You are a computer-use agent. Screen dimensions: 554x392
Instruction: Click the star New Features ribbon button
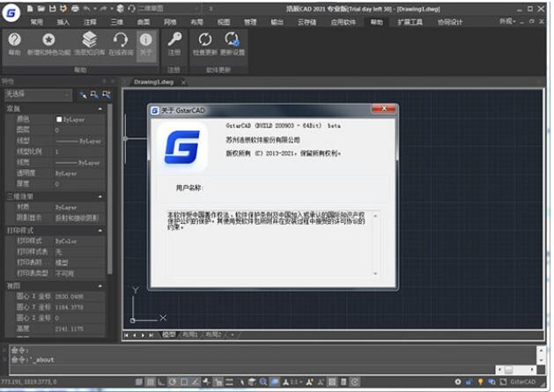pyautogui.click(x=48, y=44)
